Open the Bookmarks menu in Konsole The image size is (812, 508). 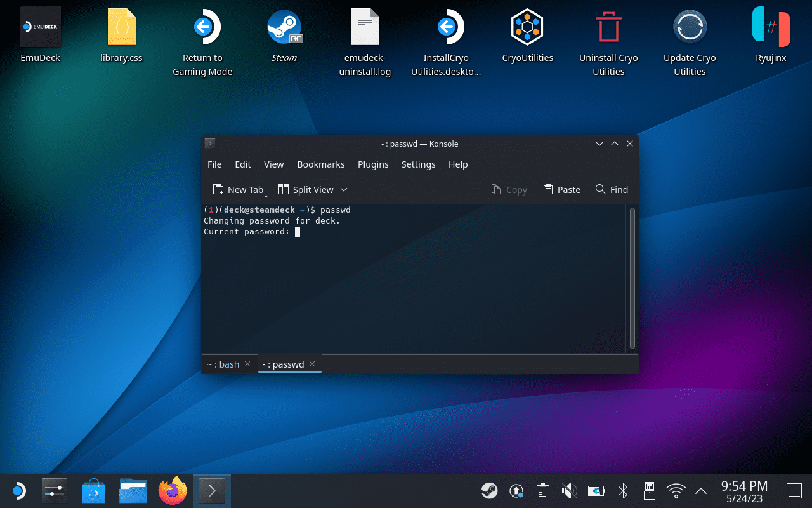pos(321,164)
